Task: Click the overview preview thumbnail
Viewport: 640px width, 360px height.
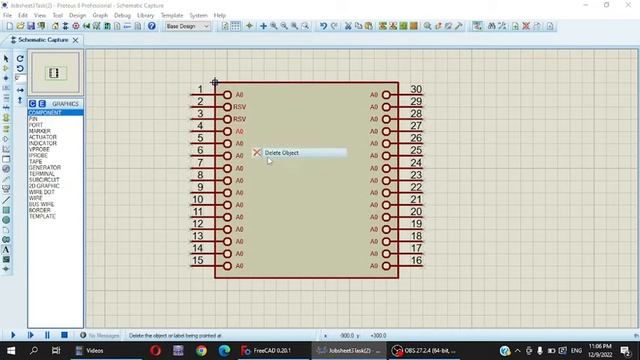Action: tap(55, 73)
